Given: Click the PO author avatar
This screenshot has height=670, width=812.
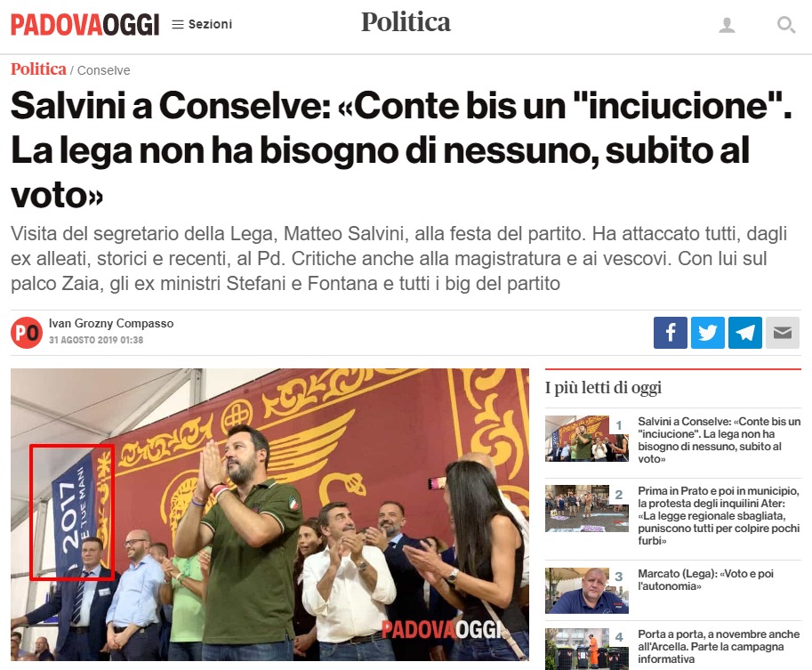Looking at the screenshot, I should point(27,332).
